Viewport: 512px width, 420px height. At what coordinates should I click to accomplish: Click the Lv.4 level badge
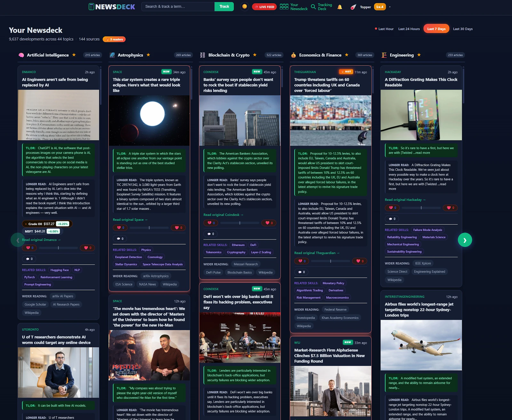[380, 7]
